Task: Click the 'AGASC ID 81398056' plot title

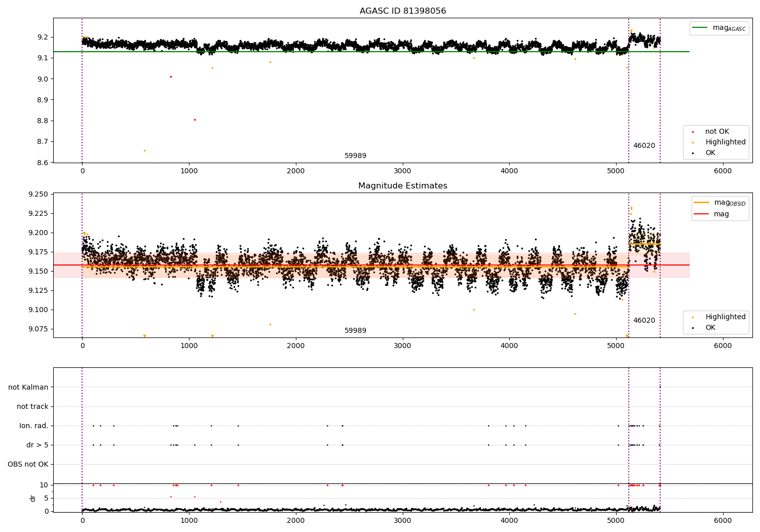Action: (x=403, y=11)
